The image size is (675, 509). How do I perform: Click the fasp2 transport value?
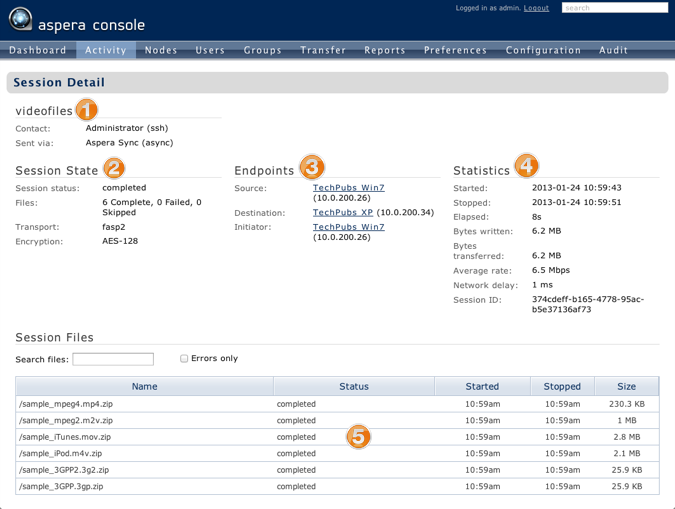click(x=114, y=227)
